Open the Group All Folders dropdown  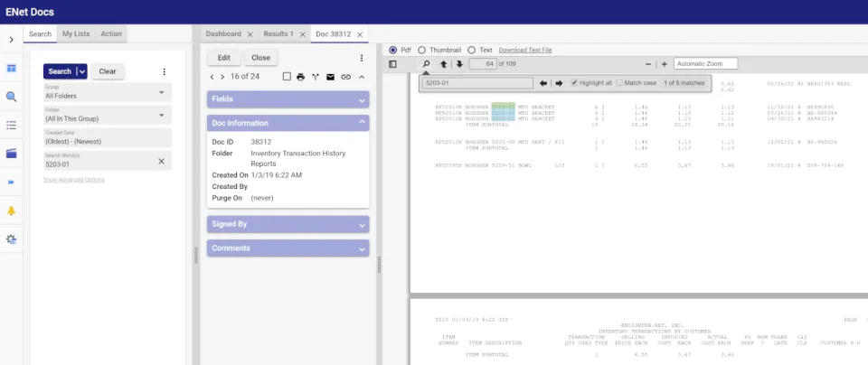click(x=108, y=92)
